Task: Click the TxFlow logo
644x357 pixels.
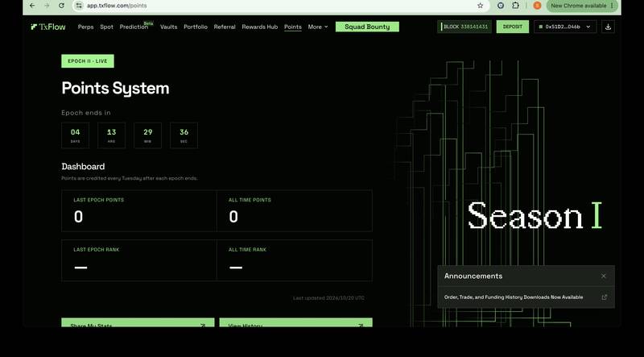Action: (x=48, y=27)
